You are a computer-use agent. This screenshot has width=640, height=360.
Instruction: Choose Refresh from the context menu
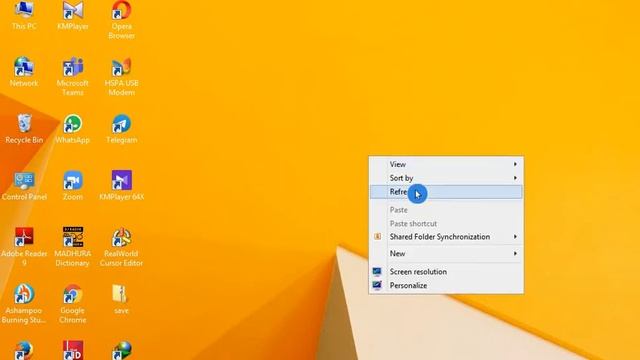click(446, 192)
